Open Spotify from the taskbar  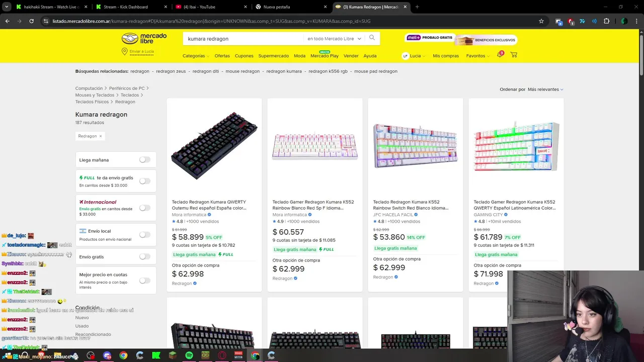click(189, 355)
